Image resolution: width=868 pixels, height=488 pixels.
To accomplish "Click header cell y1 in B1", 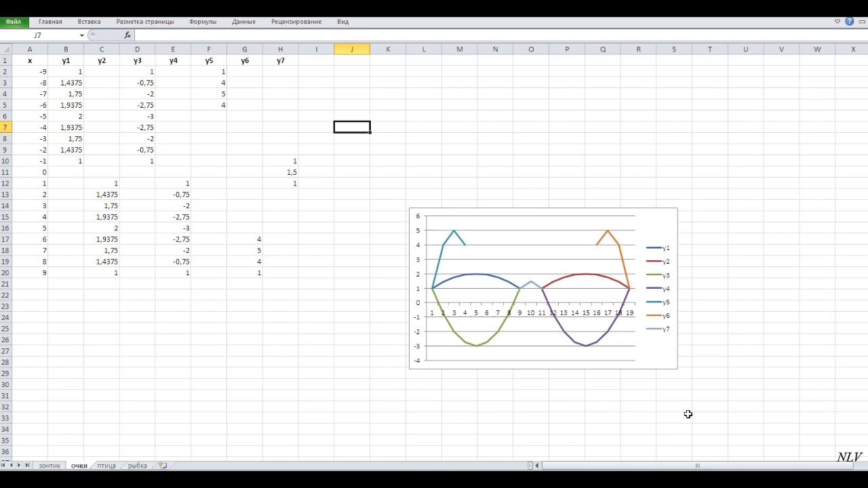I will click(x=66, y=60).
